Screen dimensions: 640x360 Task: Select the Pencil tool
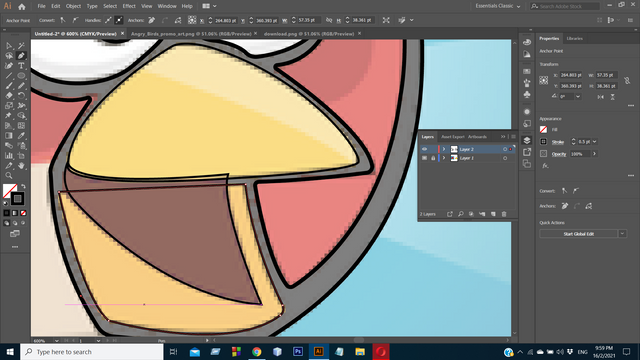22,86
